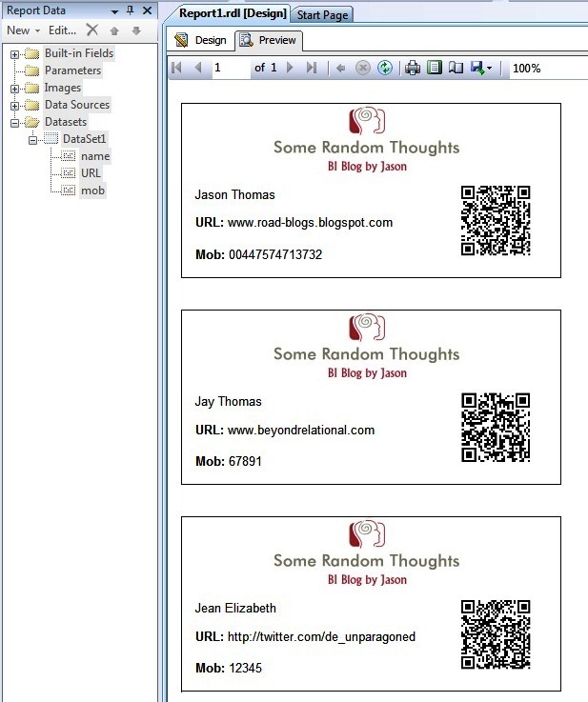Switch to the Design tab
588x702 pixels.
[x=201, y=40]
